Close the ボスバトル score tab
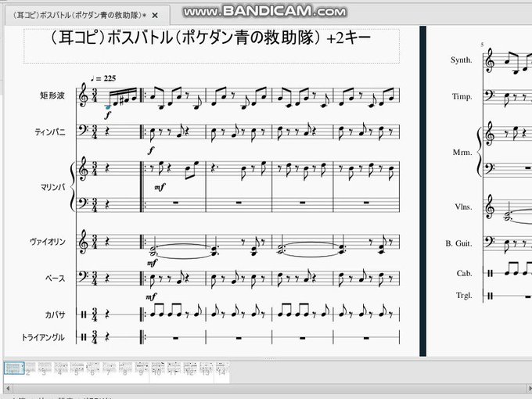 point(155,16)
